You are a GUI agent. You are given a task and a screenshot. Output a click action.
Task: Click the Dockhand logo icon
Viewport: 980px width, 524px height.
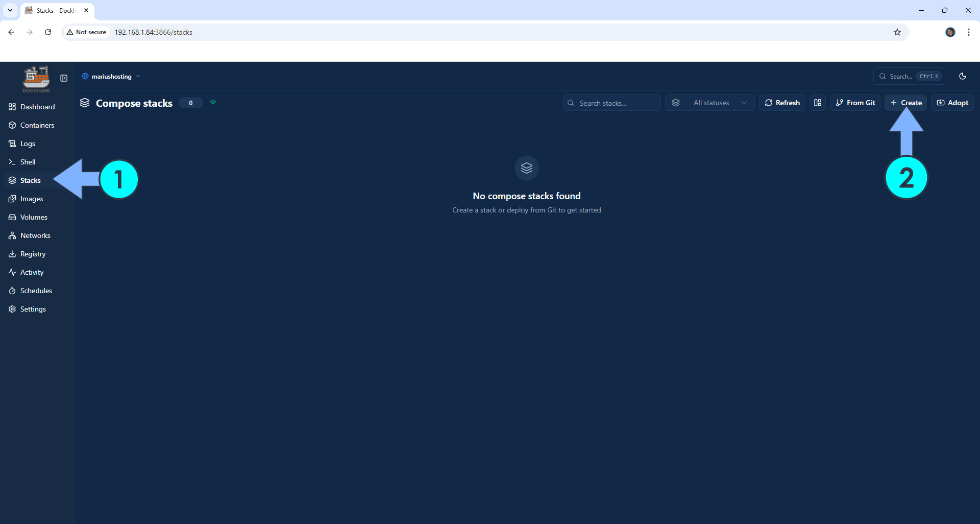(x=36, y=79)
